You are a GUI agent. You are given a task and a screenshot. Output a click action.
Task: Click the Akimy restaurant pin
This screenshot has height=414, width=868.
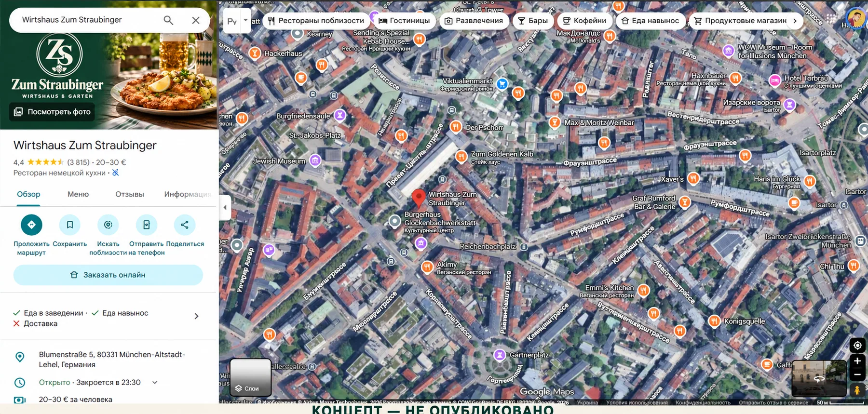[427, 267]
